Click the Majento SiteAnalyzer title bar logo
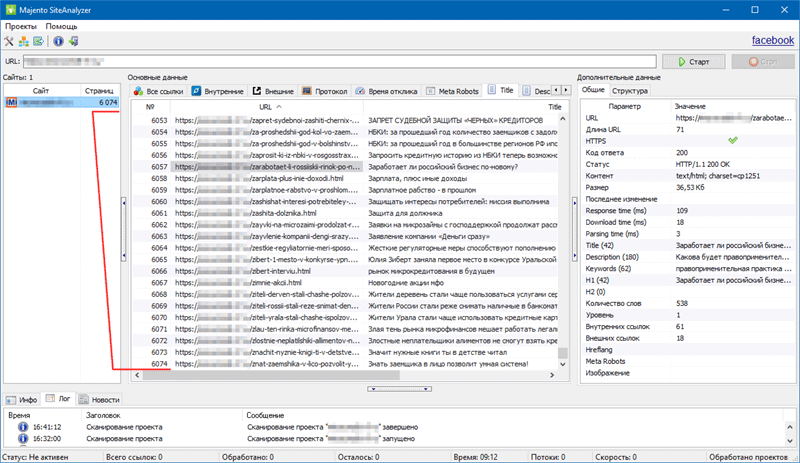 (x=11, y=10)
